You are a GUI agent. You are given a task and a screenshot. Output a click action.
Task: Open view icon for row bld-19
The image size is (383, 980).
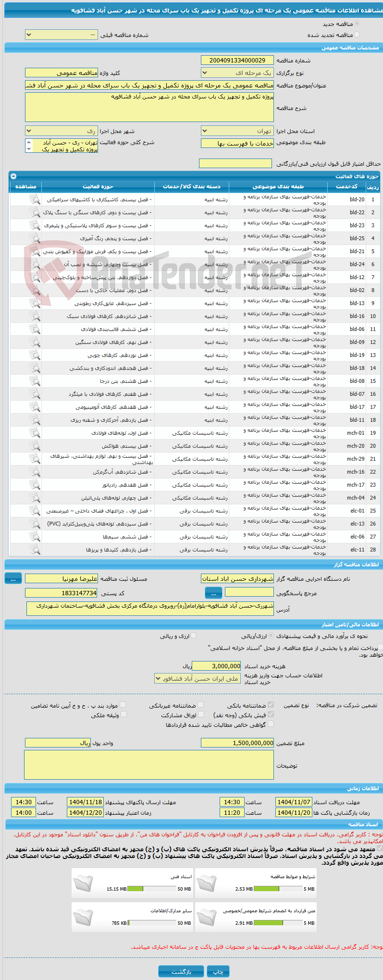pos(35,355)
